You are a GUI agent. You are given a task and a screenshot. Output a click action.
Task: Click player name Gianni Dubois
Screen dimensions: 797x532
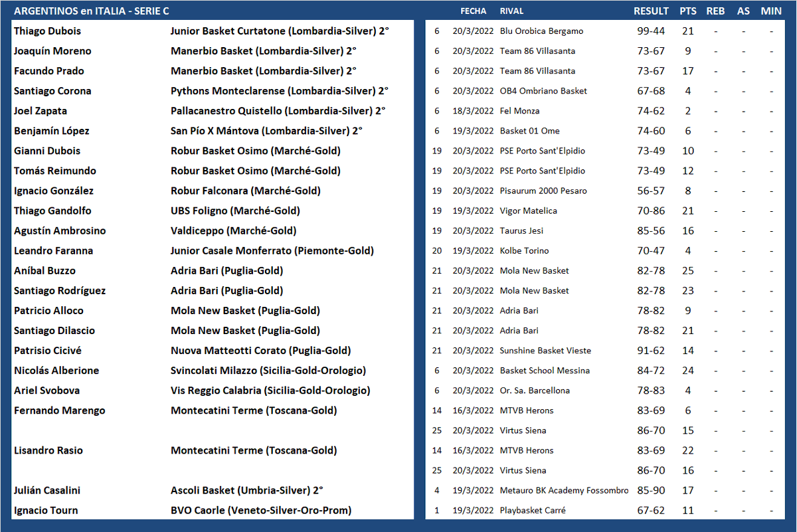click(x=48, y=151)
